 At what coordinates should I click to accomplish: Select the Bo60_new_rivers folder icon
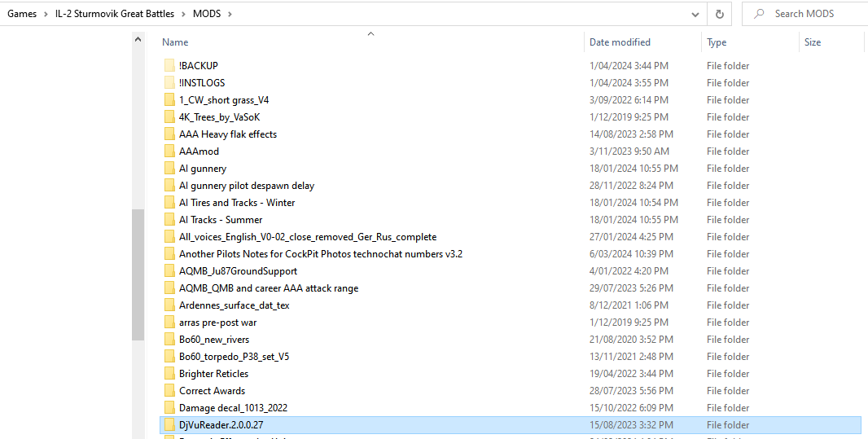pyautogui.click(x=169, y=340)
